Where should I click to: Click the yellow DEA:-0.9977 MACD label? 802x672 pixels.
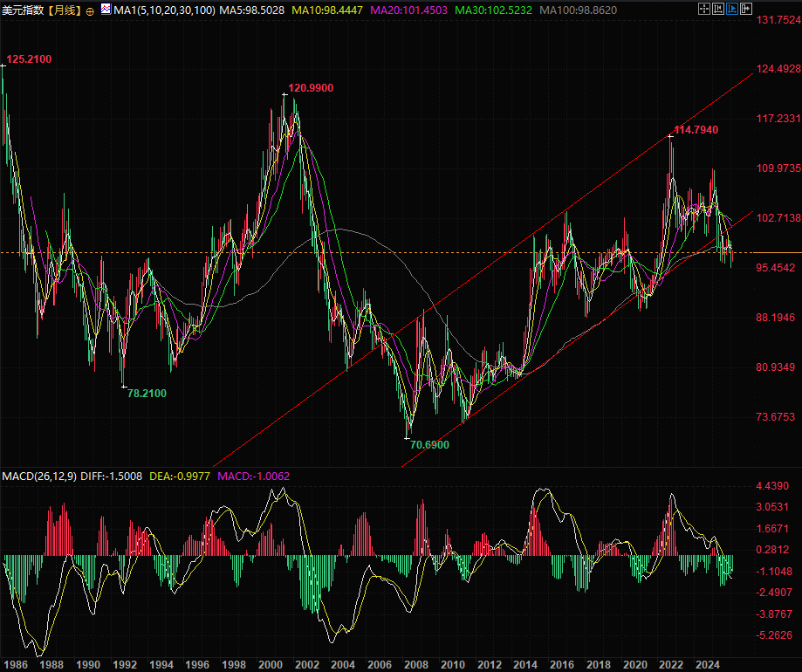point(181,476)
